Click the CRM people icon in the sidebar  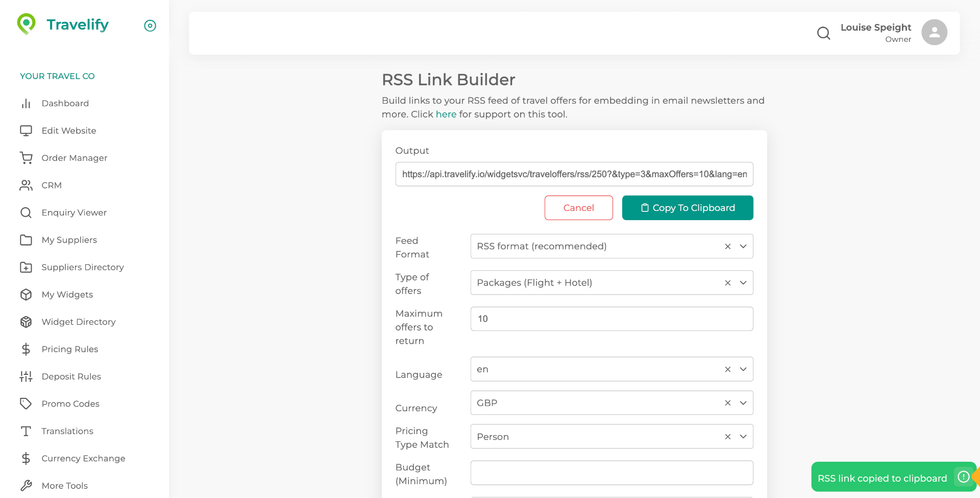[x=26, y=185]
